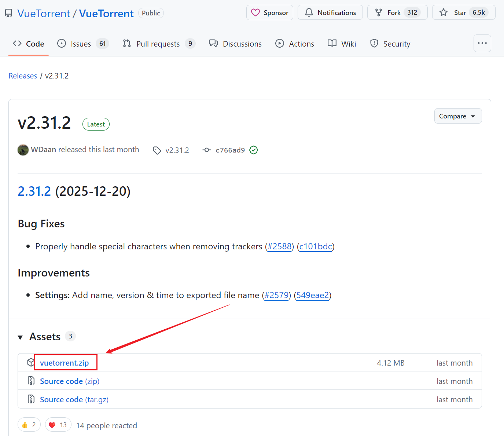Collapse the Assets section
Screen dimensions: 504x436
20,337
